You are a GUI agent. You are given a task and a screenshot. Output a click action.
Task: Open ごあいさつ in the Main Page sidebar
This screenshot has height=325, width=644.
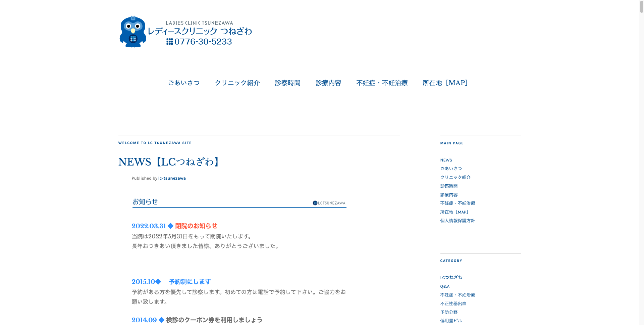pyautogui.click(x=451, y=169)
